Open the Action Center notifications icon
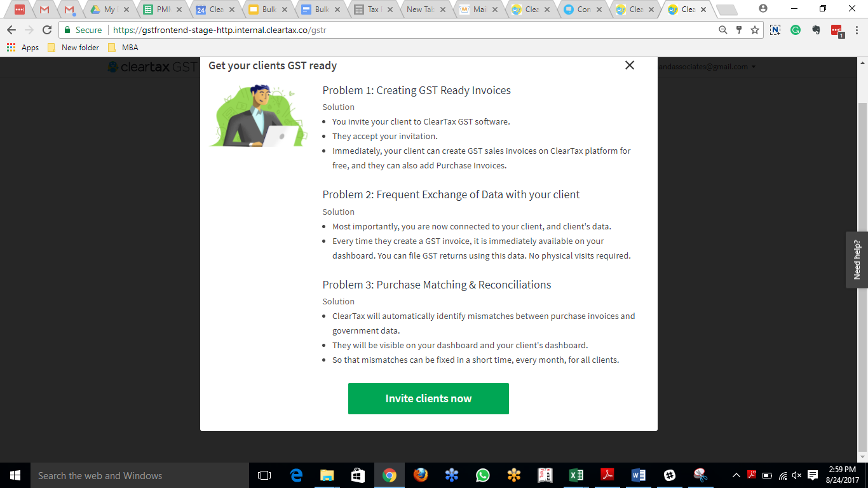 coord(813,475)
